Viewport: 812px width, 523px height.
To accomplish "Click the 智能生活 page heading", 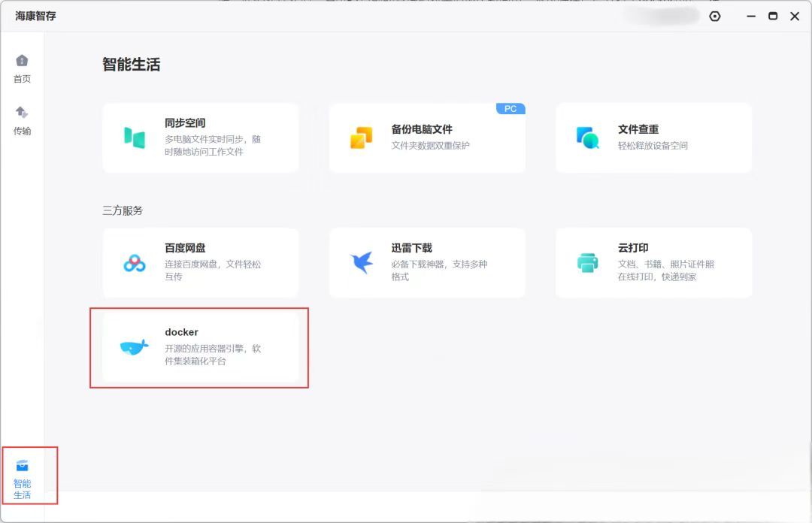I will point(131,64).
